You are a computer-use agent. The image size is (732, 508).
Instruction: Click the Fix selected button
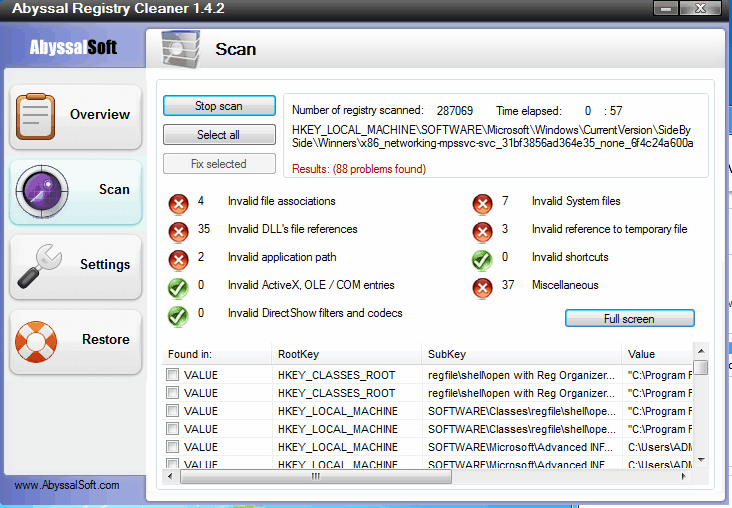tap(219, 164)
